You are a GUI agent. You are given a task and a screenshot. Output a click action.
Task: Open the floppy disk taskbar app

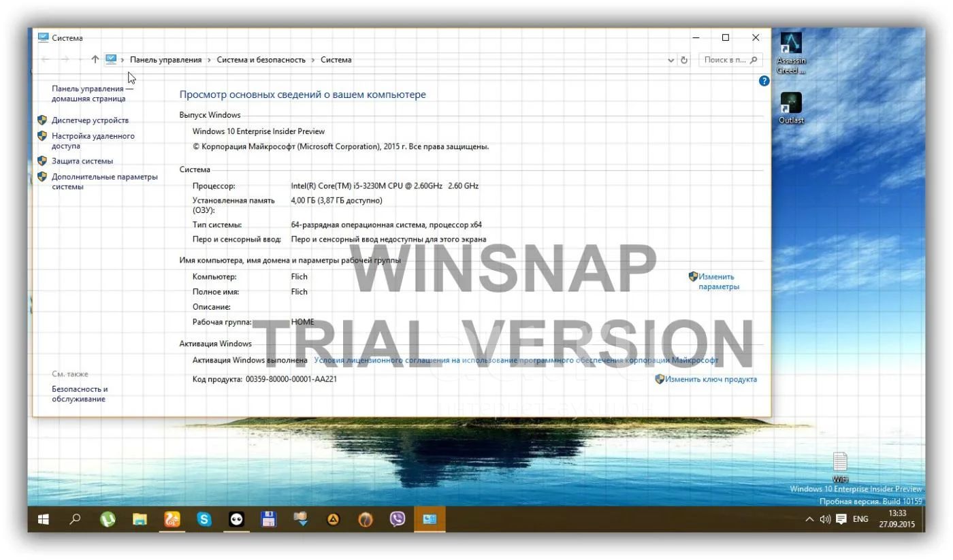pos(269,519)
